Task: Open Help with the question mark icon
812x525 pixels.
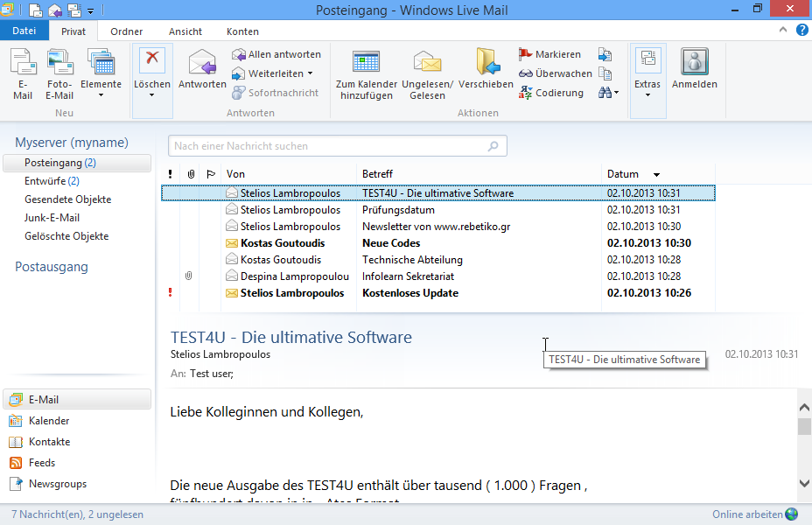Action: pos(801,30)
